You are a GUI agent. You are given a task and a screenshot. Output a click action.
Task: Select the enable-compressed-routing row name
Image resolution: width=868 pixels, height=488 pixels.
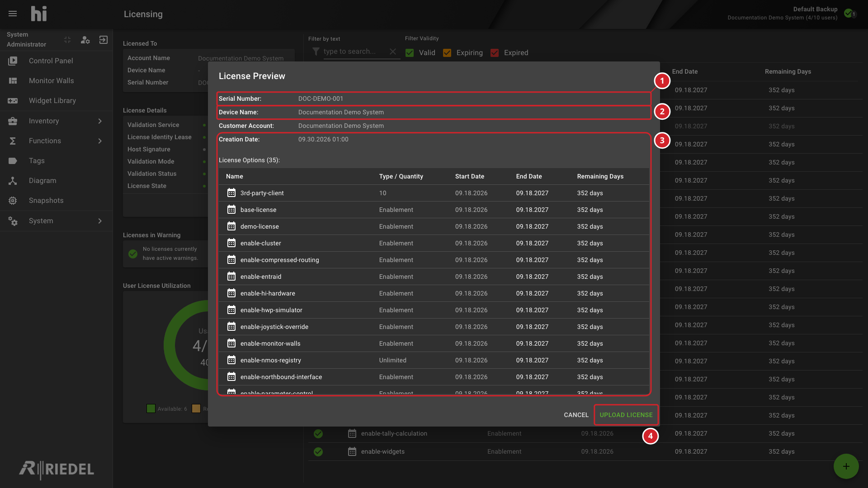tap(279, 260)
